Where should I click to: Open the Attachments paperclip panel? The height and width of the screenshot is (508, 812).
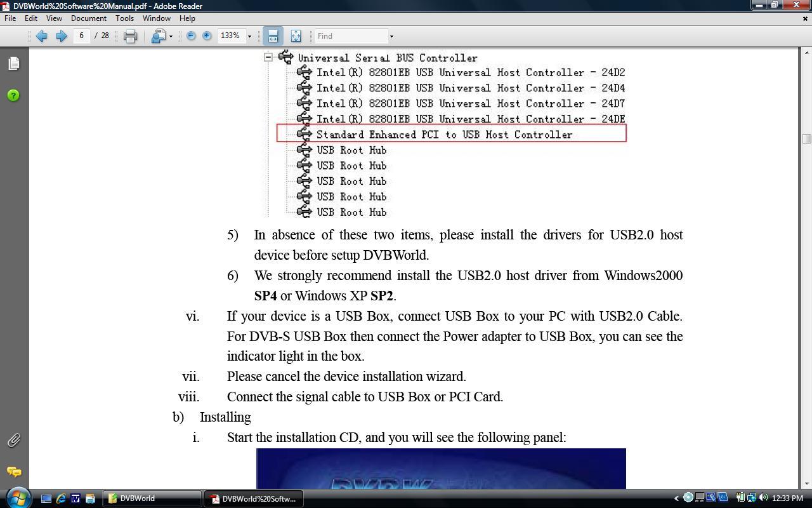pos(13,440)
